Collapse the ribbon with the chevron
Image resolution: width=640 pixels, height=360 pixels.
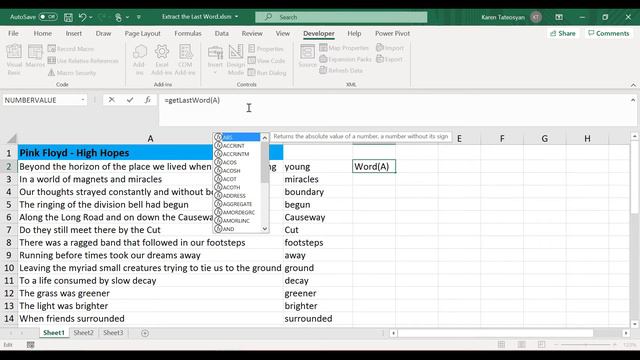tap(633, 85)
